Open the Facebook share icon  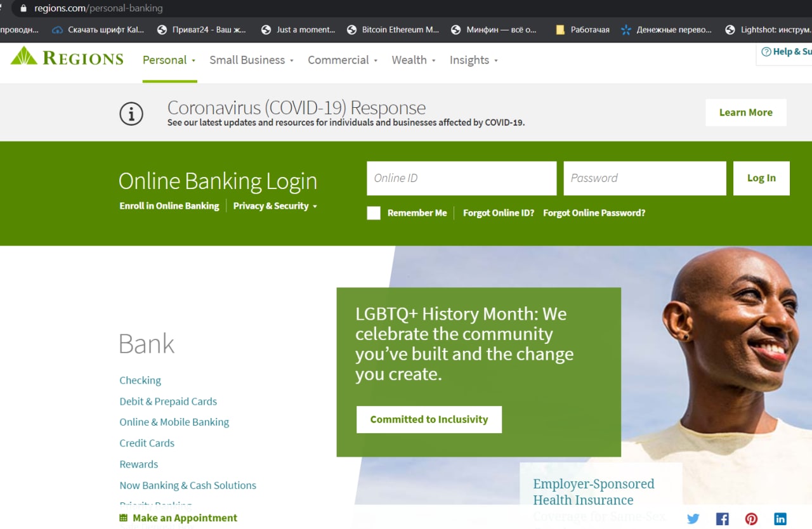722,519
